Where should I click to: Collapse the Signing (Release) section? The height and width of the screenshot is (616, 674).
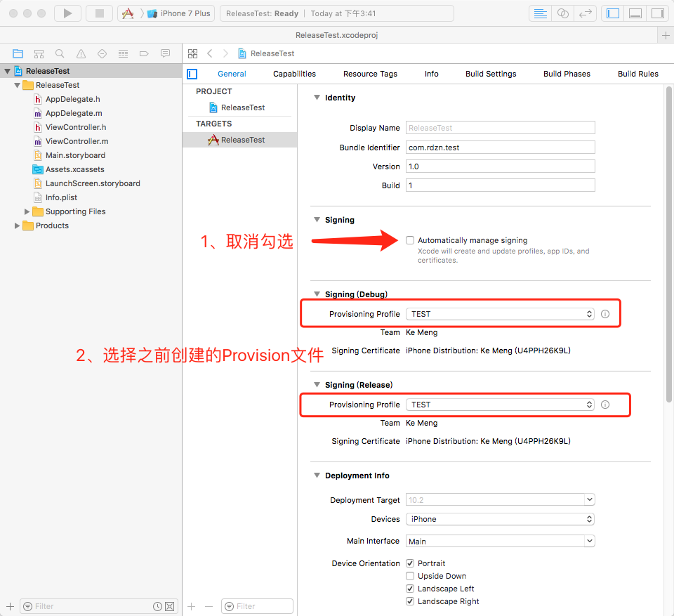click(x=317, y=385)
